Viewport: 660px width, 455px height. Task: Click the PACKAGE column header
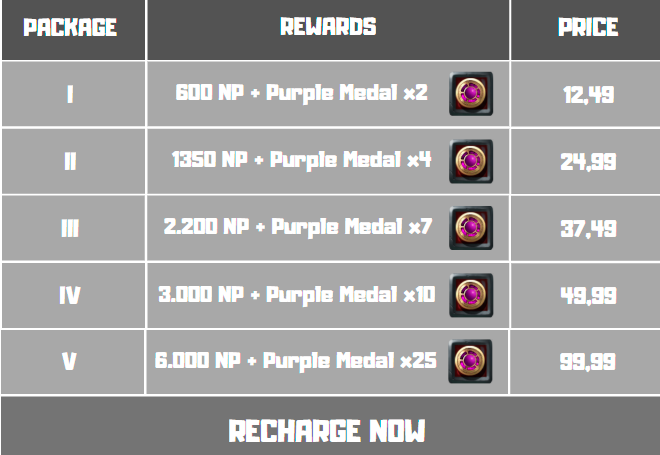(x=70, y=27)
